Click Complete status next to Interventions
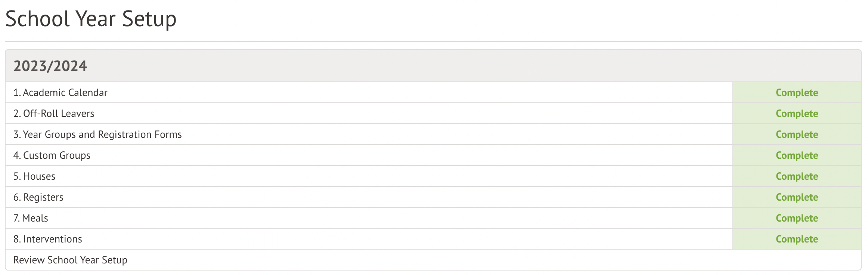868x275 pixels. (x=797, y=239)
